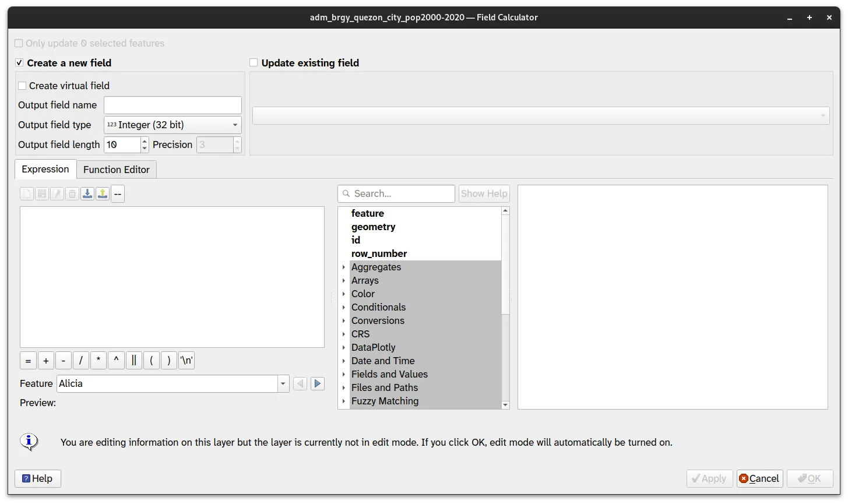Insert the equals operator into the expression

pyautogui.click(x=28, y=360)
